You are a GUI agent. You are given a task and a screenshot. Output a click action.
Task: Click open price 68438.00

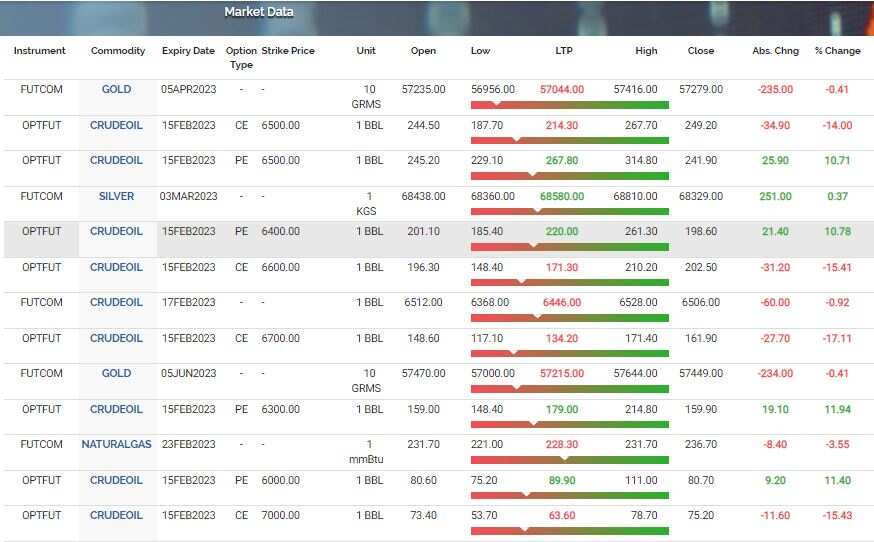424,196
